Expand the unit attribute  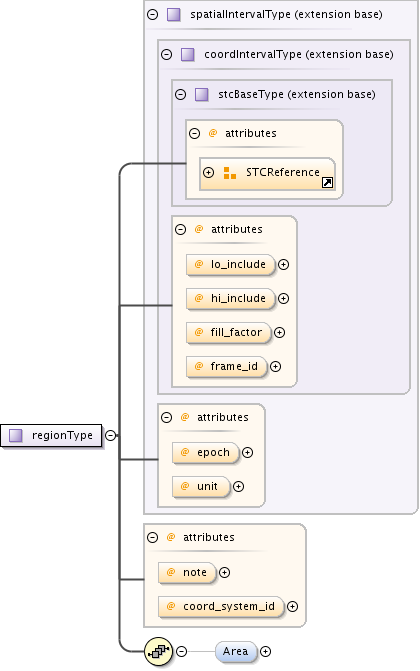tap(238, 487)
